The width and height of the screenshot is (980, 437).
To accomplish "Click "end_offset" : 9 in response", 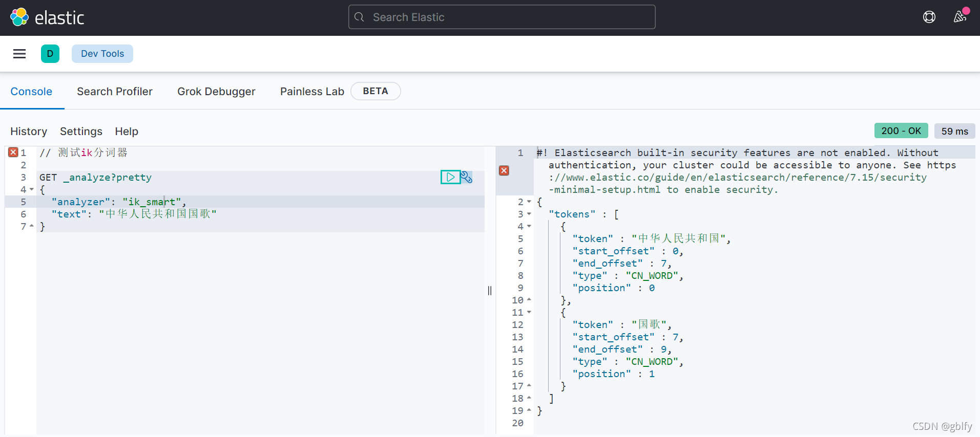I will pos(622,349).
